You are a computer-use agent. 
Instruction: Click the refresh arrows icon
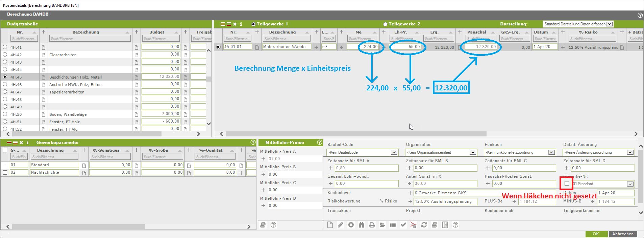point(424,225)
